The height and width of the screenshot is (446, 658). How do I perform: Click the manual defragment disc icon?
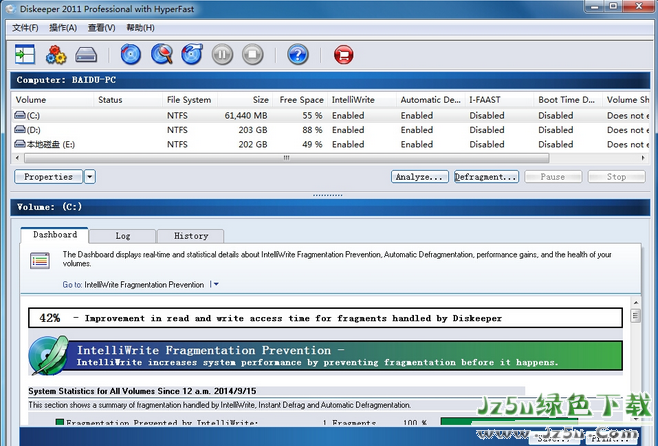pyautogui.click(x=192, y=54)
